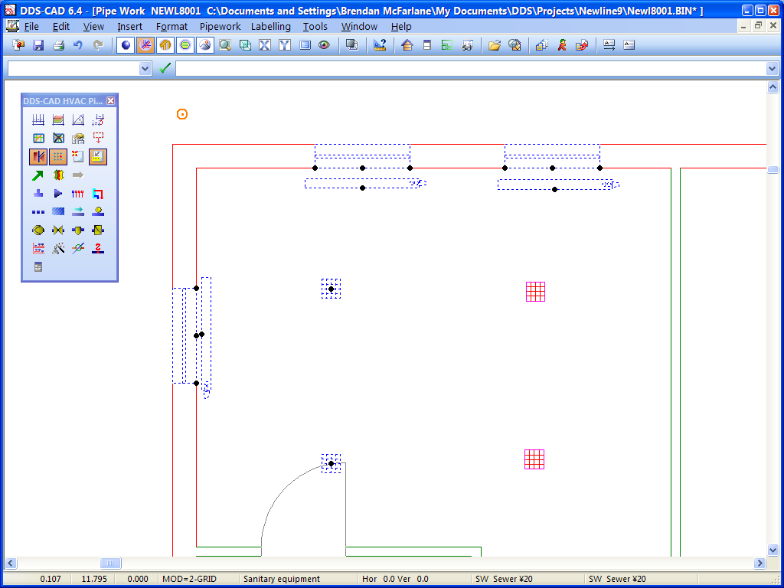Confirm input with the green checkmark

point(165,68)
